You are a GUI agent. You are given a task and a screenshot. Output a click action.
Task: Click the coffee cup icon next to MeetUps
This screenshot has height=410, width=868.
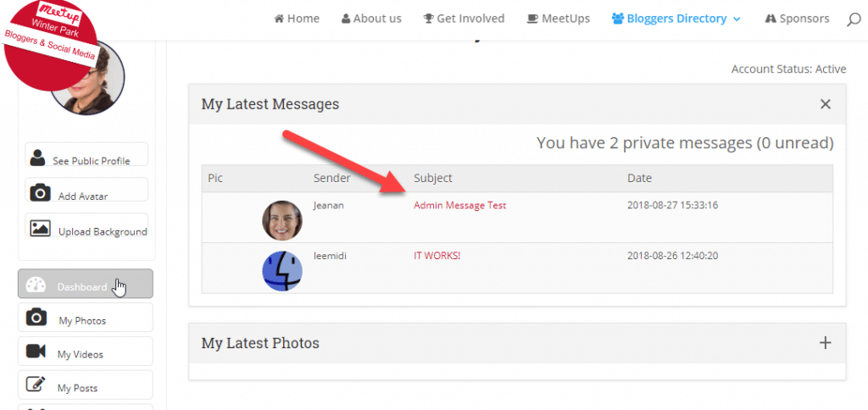pos(532,19)
